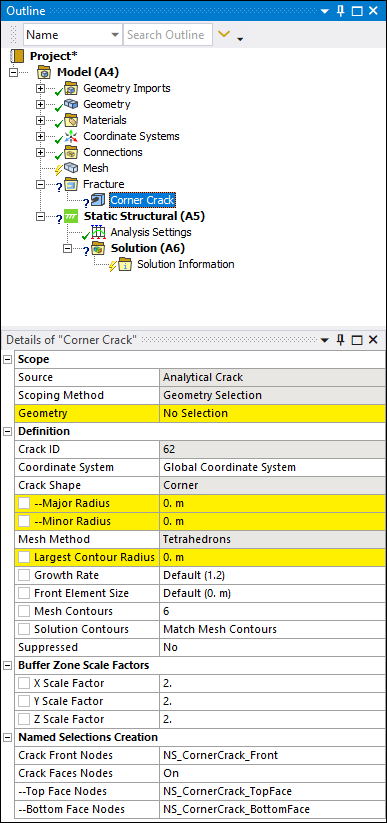Click the Solution Information icon

coord(125,265)
